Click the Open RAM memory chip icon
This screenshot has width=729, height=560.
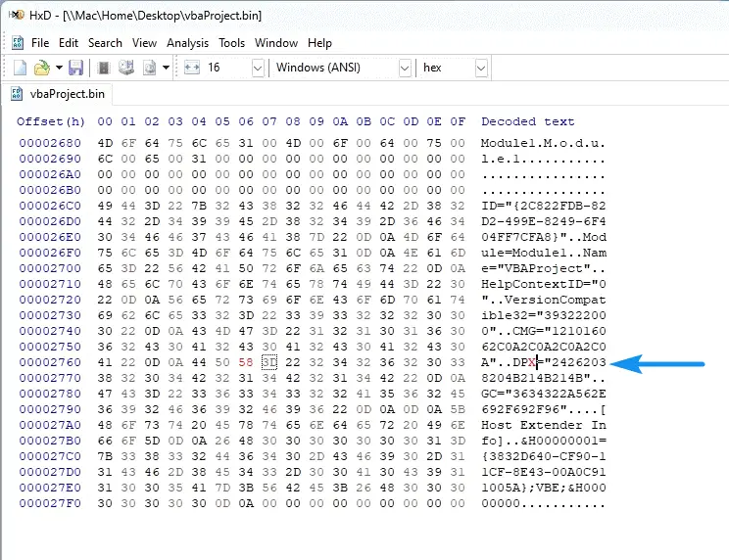pyautogui.click(x=104, y=68)
